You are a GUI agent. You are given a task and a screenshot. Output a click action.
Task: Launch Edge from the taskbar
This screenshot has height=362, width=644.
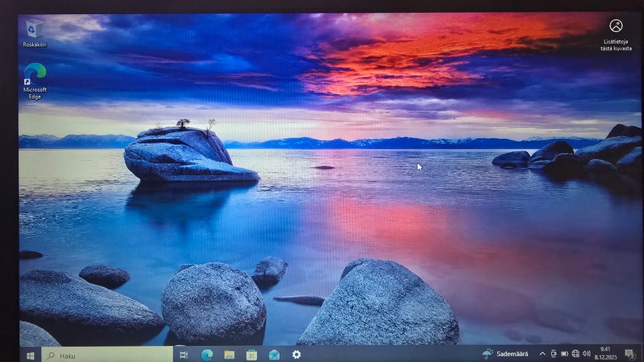[x=207, y=355]
